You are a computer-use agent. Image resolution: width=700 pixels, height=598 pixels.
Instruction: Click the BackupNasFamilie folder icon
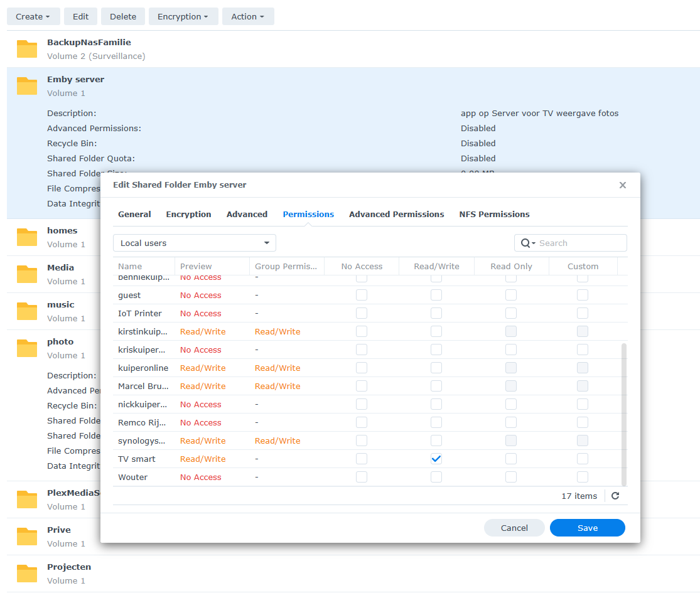27,49
